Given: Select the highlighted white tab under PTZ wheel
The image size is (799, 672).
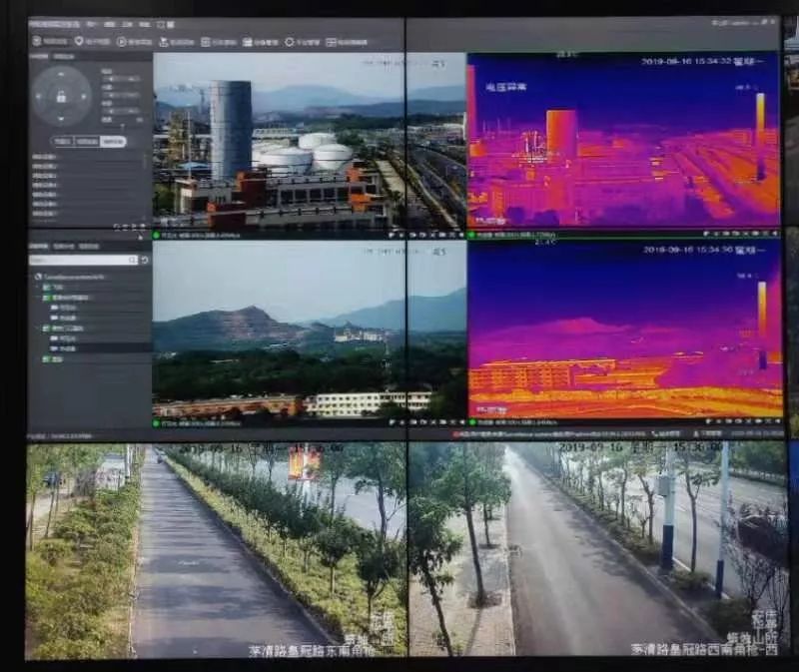Looking at the screenshot, I should coord(114,142).
